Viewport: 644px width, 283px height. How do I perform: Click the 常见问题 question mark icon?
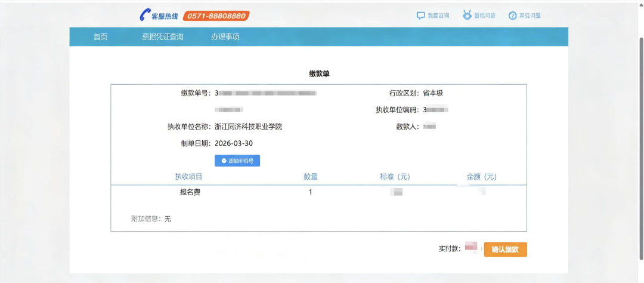pyautogui.click(x=512, y=16)
